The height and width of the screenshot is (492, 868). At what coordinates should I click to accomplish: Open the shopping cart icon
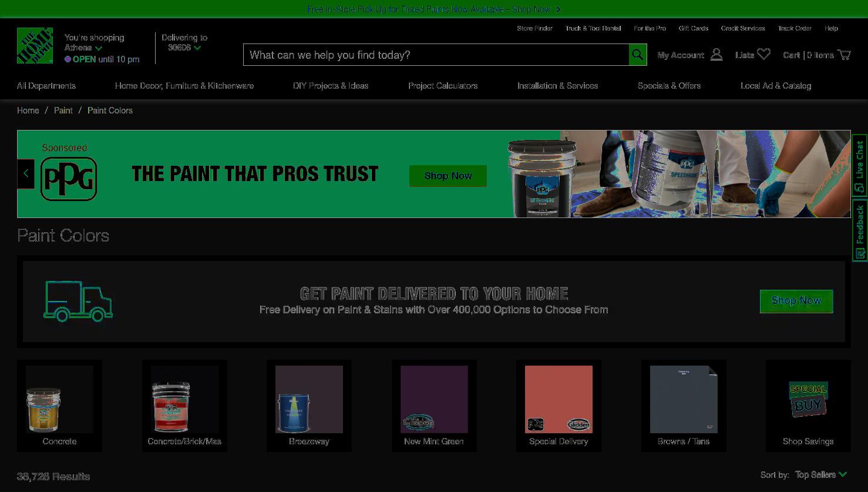[x=844, y=55]
